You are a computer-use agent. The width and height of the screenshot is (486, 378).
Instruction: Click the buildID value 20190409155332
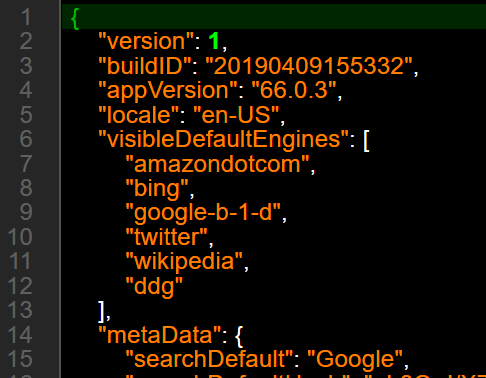click(x=309, y=66)
